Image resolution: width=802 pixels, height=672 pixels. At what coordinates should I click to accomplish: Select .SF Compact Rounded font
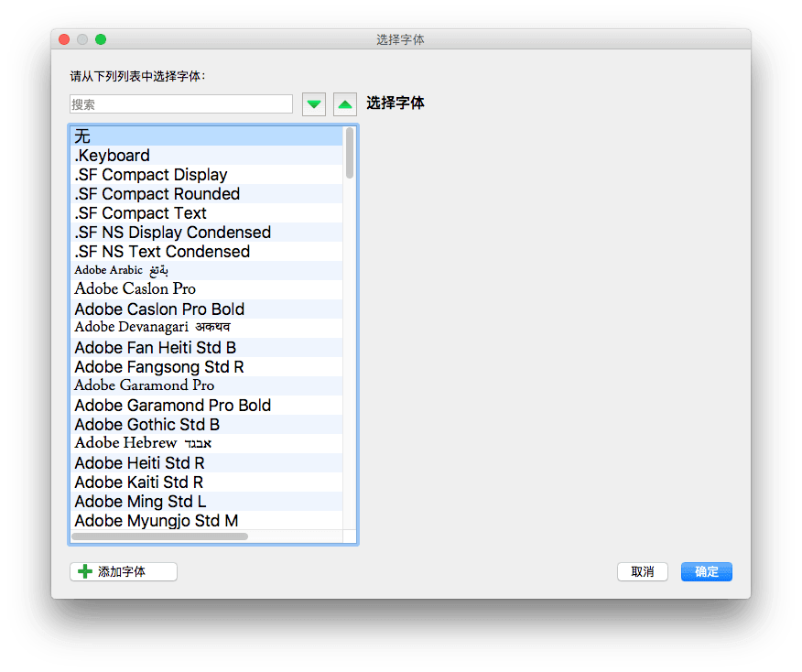[206, 194]
